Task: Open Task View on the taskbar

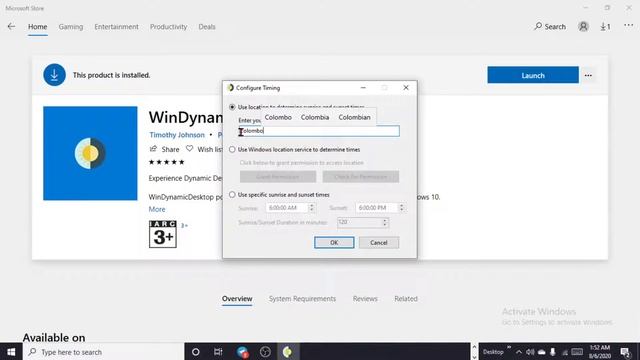Action: point(218,352)
